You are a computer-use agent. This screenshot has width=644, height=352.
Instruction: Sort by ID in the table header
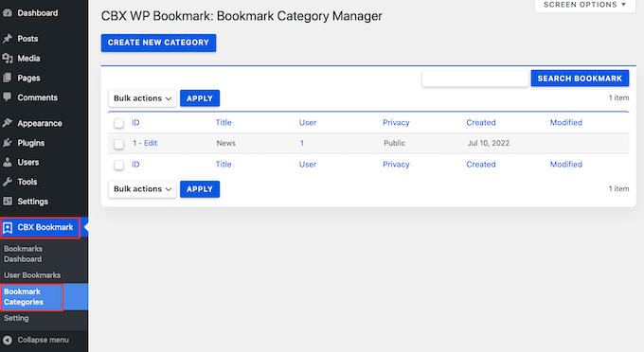[x=135, y=123]
